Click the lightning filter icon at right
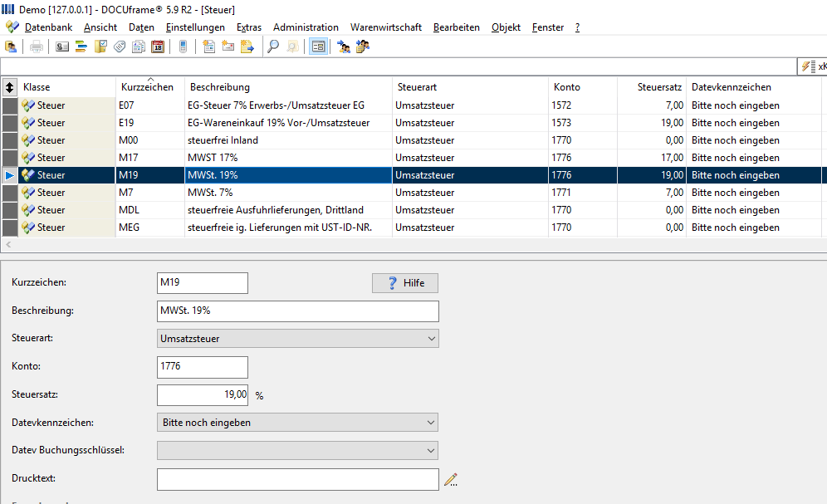The width and height of the screenshot is (827, 504). tap(808, 66)
